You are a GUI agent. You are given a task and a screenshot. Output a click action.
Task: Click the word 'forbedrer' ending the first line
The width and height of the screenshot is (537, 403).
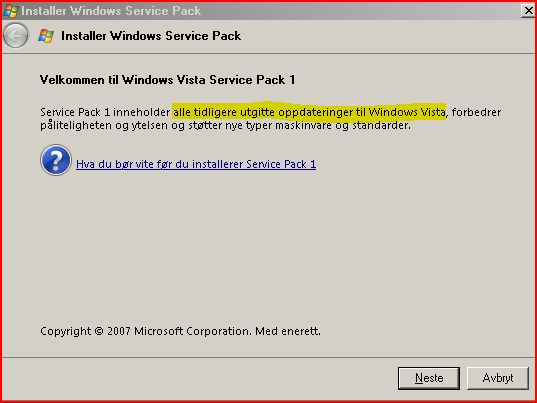point(476,112)
